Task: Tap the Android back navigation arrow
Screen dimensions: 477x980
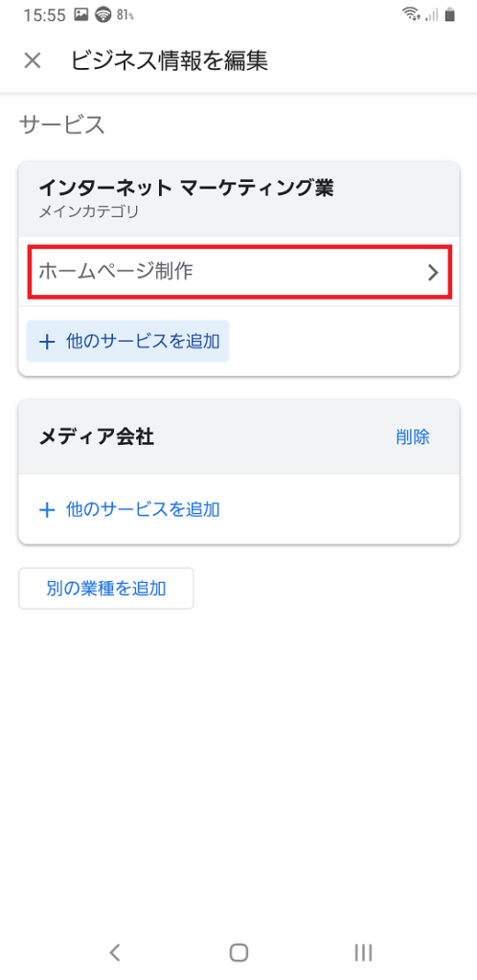Action: pos(114,952)
